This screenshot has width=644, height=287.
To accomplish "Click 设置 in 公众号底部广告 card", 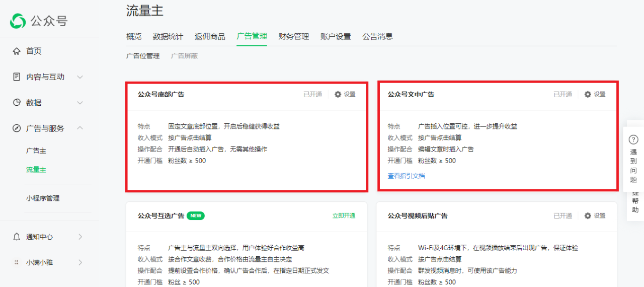I will click(x=350, y=94).
